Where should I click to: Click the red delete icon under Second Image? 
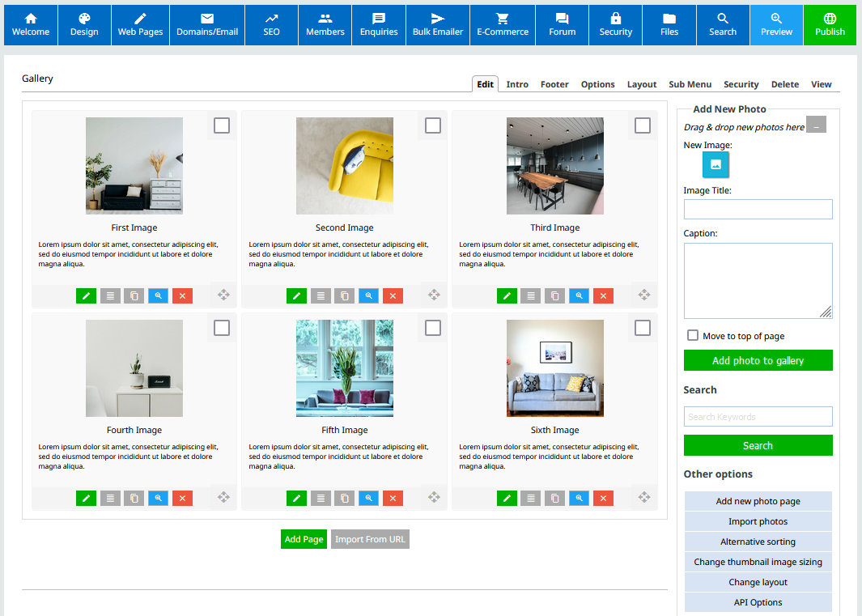(393, 295)
